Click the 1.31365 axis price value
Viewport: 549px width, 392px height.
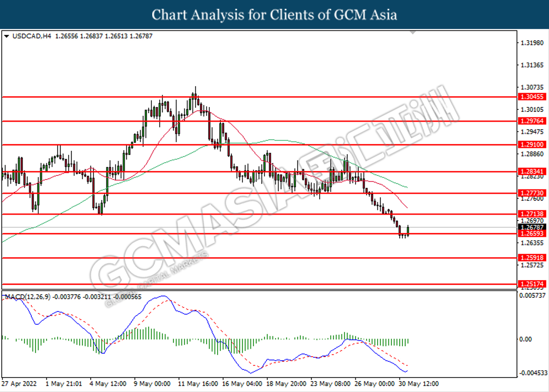[x=532, y=65]
